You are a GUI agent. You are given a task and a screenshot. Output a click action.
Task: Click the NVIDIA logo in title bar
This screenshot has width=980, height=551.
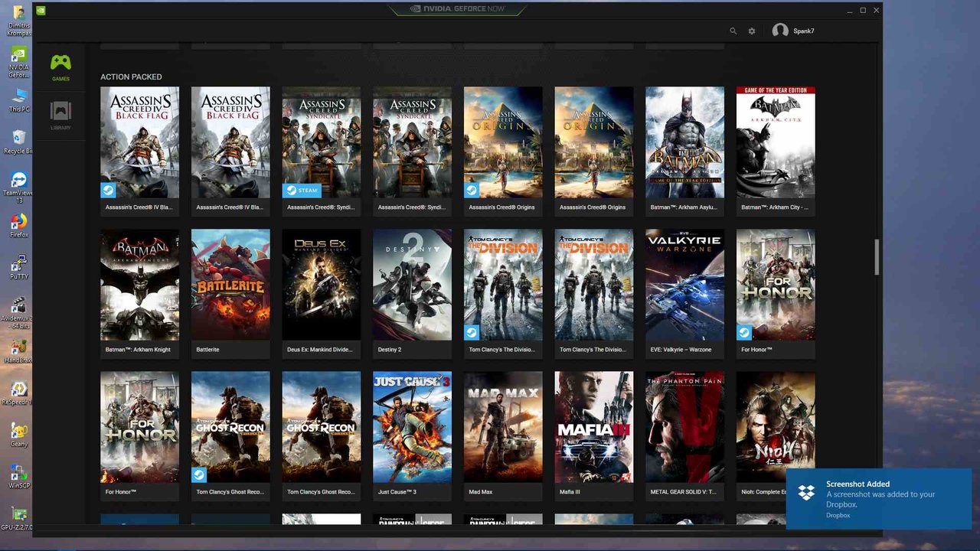pos(41,11)
